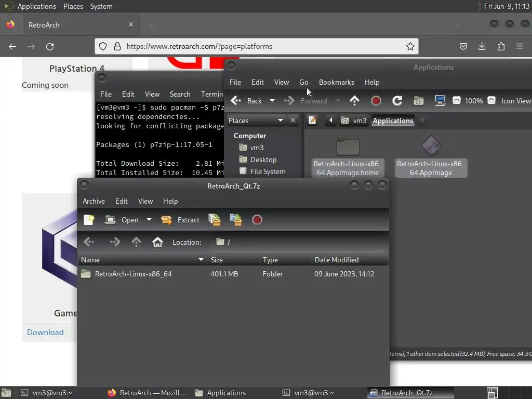532x399 pixels.
Task: Select the RetroArch-Linux-x86_64.AppImage.home folder
Action: point(348,156)
